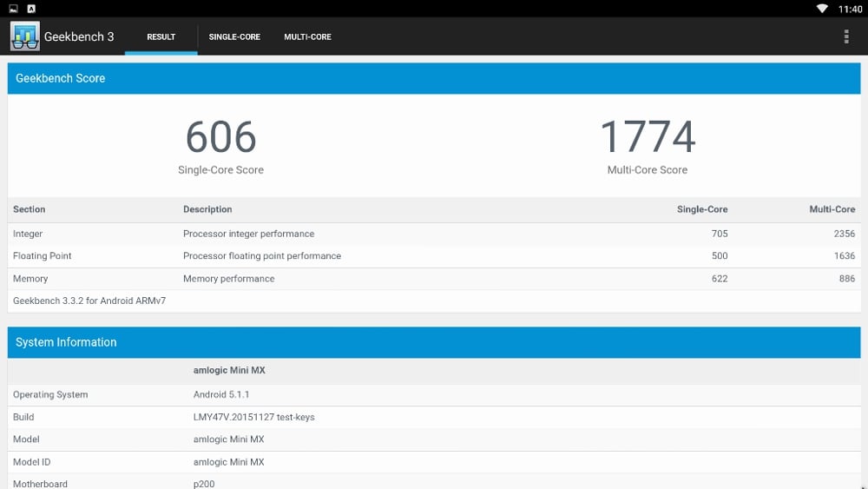This screenshot has height=489, width=868.
Task: Select the Operating System row label
Action: 50,394
